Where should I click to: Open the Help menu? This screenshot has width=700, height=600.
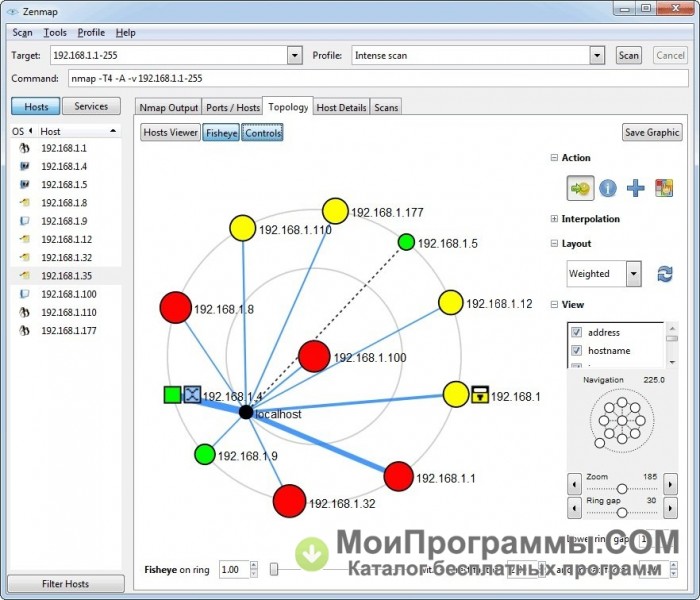[125, 33]
